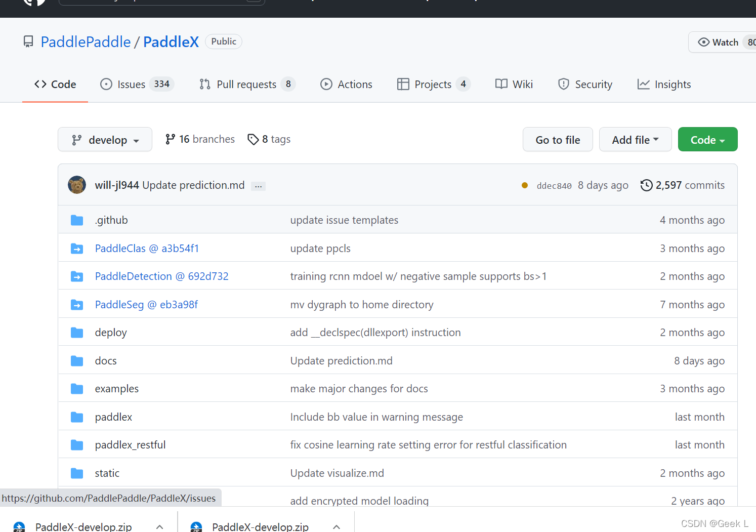Switch to the Pull requests tab
The width and height of the screenshot is (756, 532).
[246, 84]
